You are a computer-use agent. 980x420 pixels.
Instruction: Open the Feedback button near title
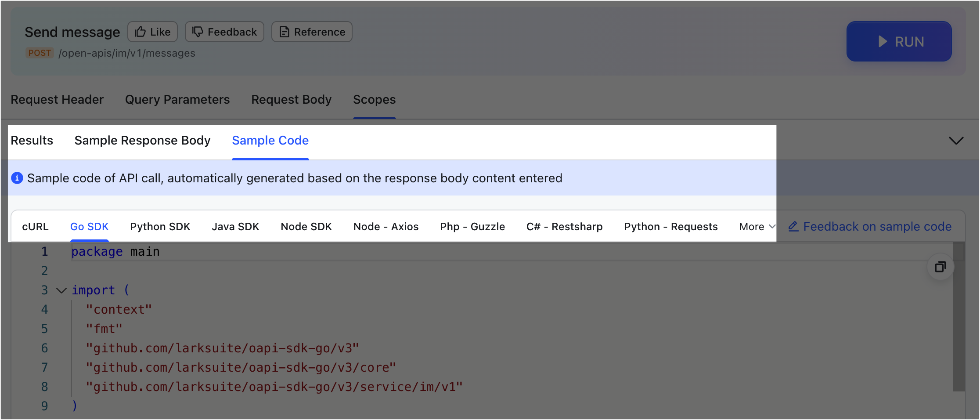pyautogui.click(x=224, y=32)
